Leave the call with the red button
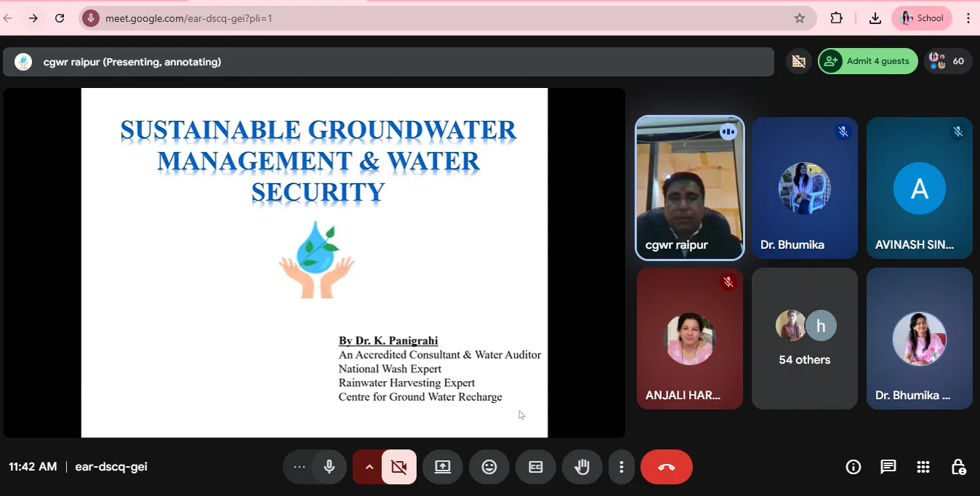Image resolution: width=980 pixels, height=496 pixels. pos(666,467)
